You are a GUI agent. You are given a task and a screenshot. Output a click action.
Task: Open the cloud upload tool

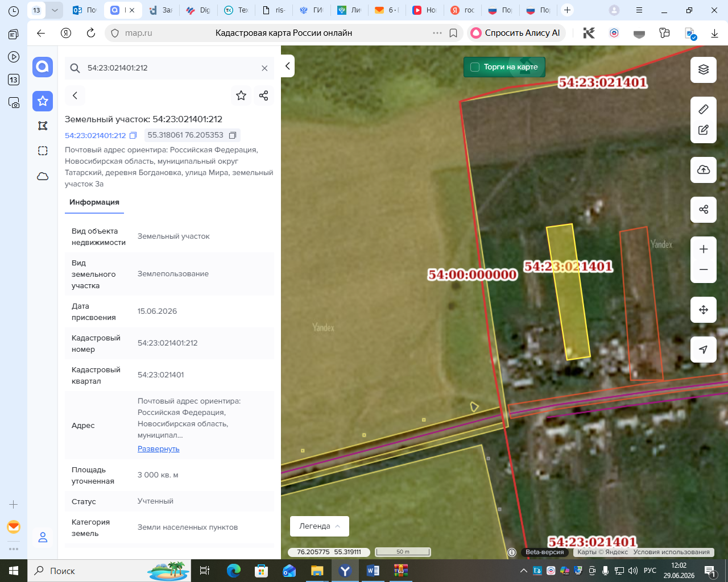click(704, 170)
